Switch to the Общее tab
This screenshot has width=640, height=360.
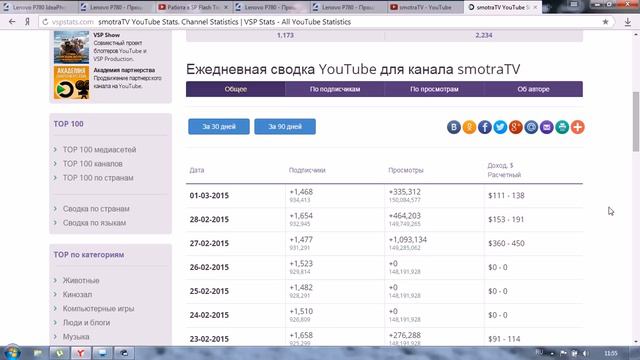point(236,89)
